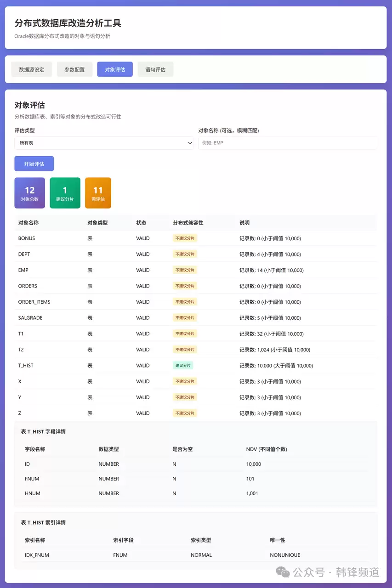This screenshot has height=588, width=392.
Task: Click the IDX_FNUM index name
Action: point(37,555)
